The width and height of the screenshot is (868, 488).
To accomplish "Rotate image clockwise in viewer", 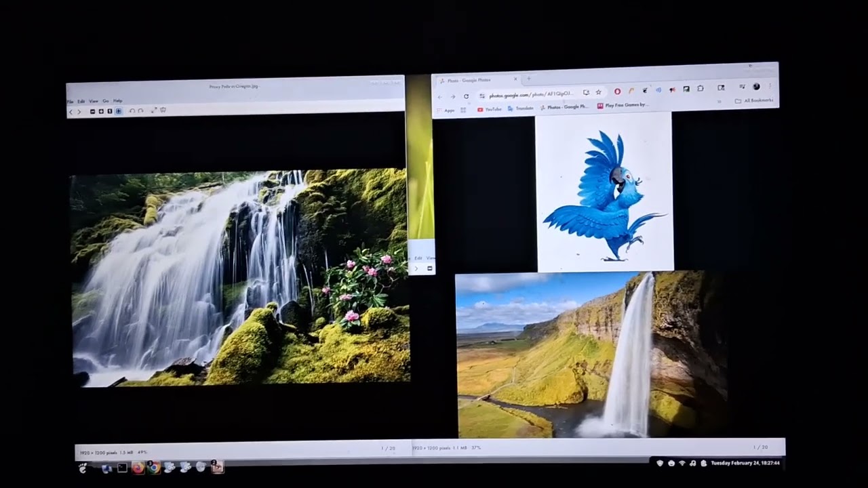I will [x=140, y=110].
